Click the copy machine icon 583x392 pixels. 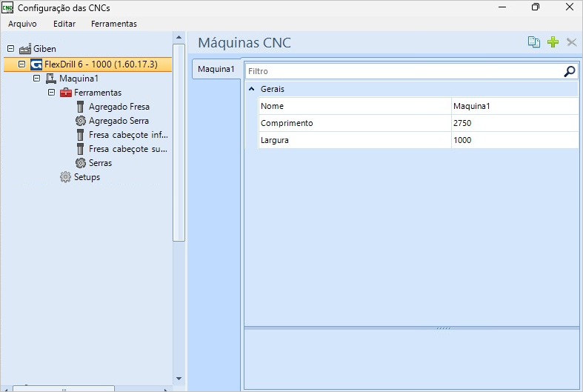tap(534, 42)
